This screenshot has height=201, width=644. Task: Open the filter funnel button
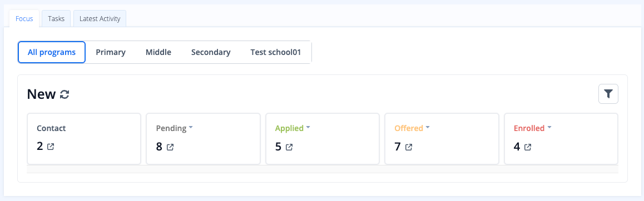coord(608,94)
